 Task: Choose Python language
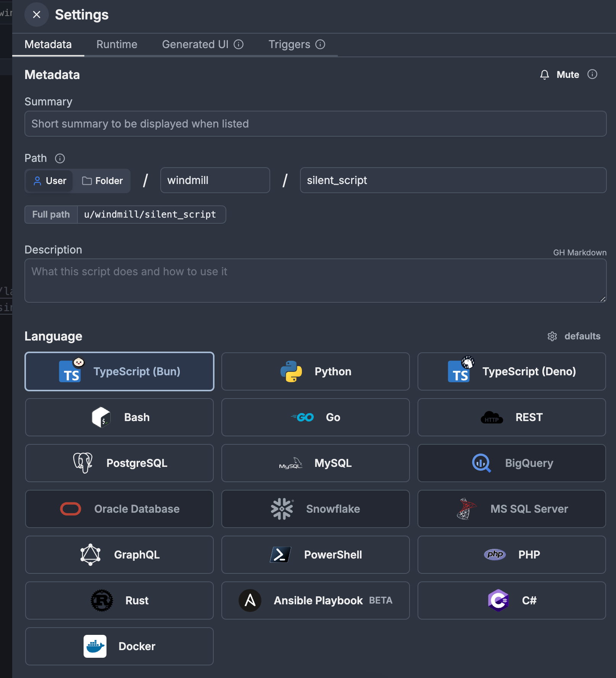(x=315, y=371)
